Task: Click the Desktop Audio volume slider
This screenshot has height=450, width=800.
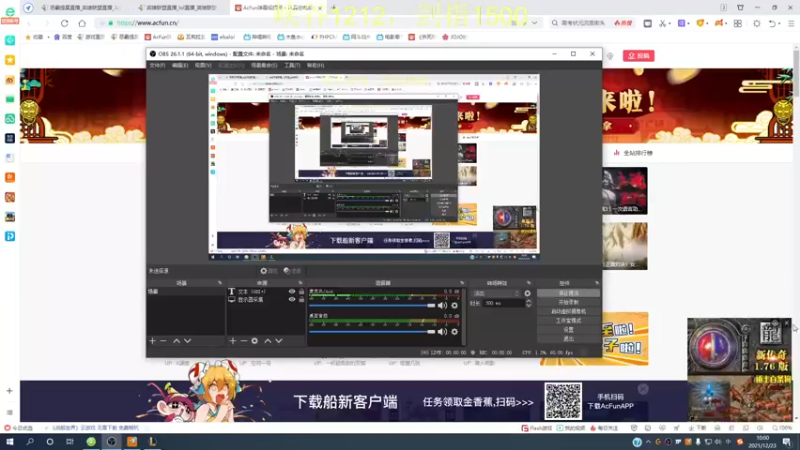Action: pos(372,332)
